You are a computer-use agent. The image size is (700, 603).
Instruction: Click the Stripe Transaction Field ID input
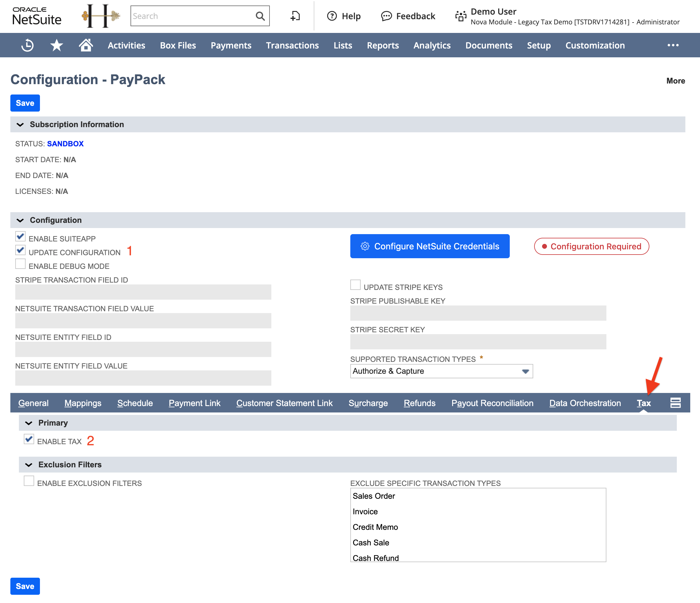tap(143, 292)
